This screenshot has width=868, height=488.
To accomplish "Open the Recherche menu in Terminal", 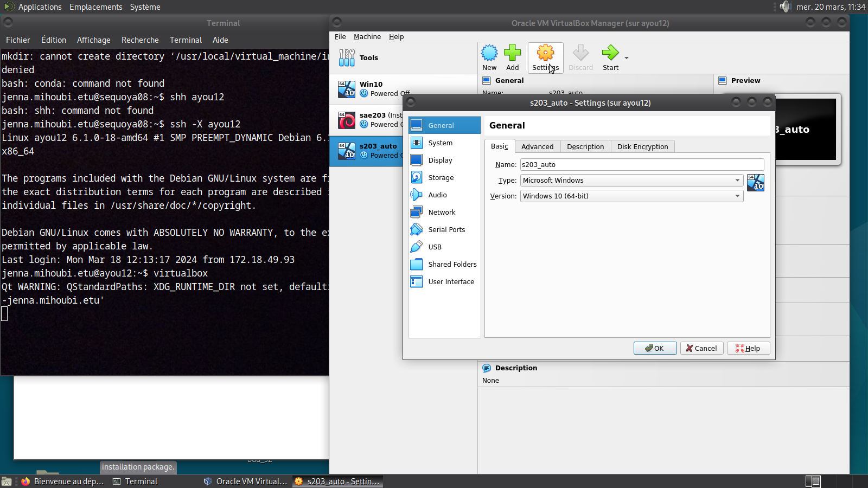I will click(x=140, y=40).
